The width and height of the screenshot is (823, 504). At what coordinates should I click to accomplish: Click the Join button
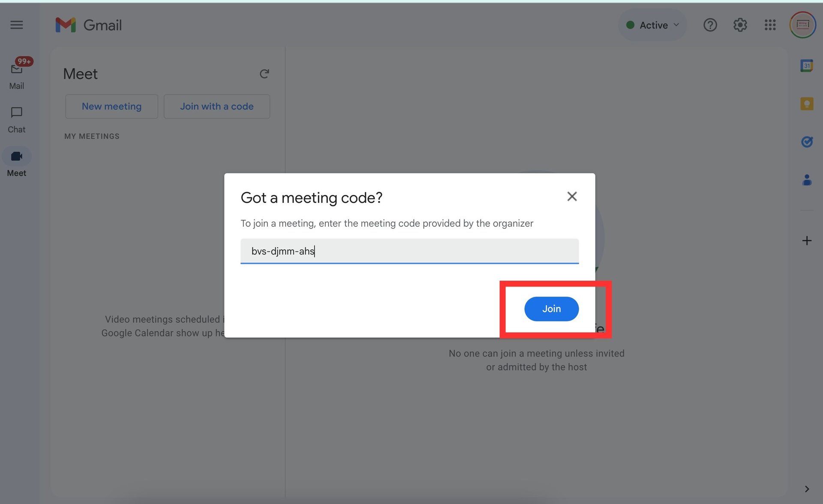pos(551,309)
